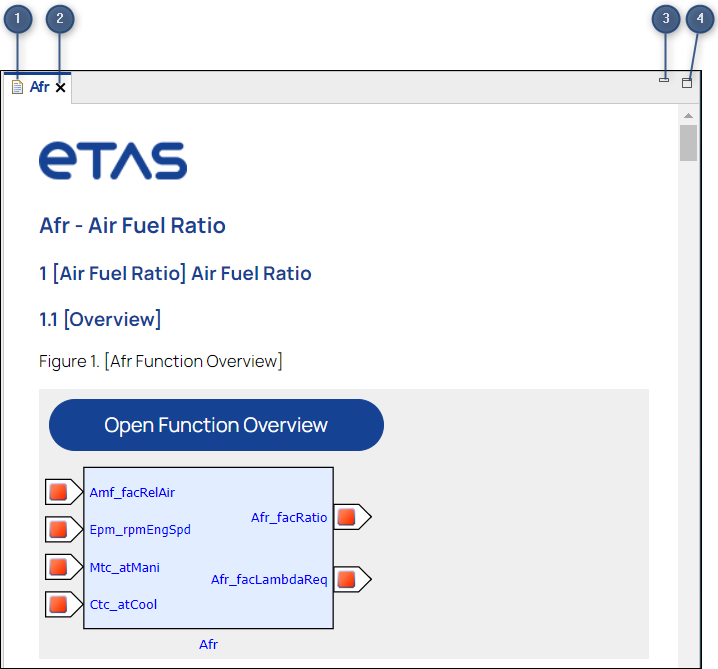This screenshot has width=718, height=669.
Task: Minimize the documentation view panel
Action: (664, 79)
